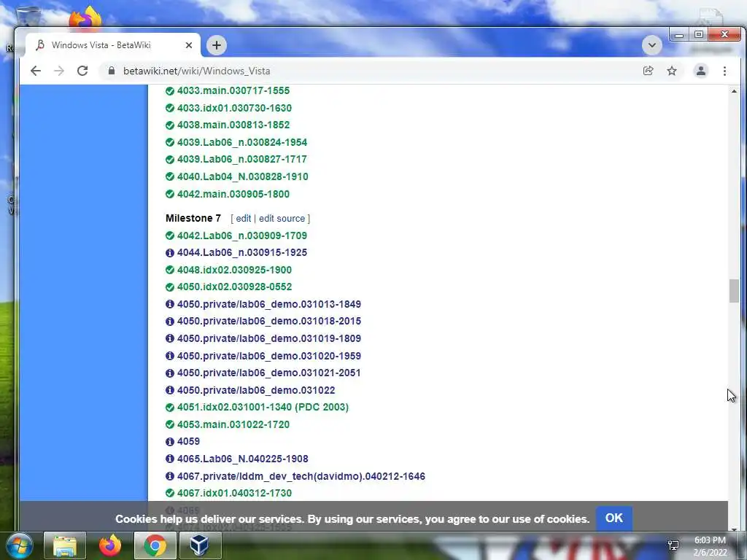The width and height of the screenshot is (747, 560).
Task: Close the Windows Vista - BetaWiki tab
Action: pyautogui.click(x=189, y=45)
